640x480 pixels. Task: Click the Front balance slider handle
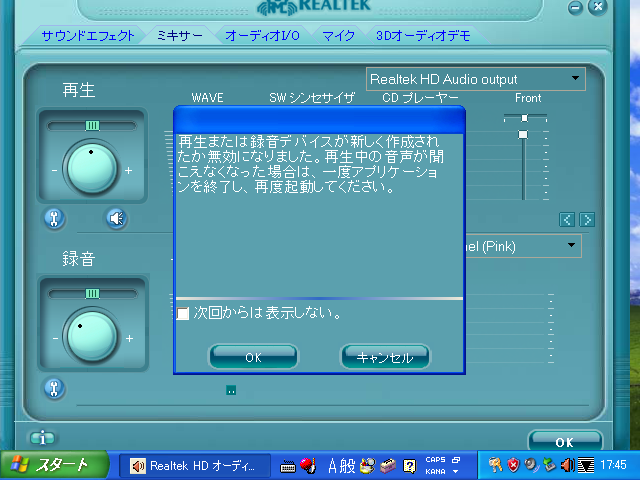pos(524,118)
